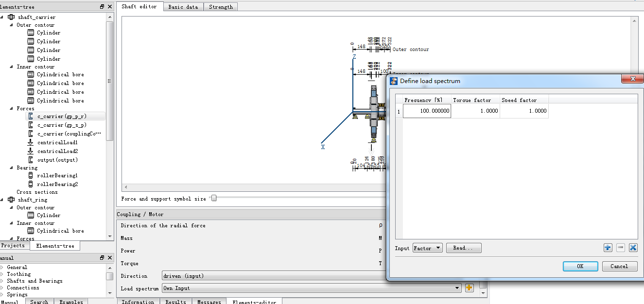Float the Elements-tree panel
Screen dimensions: 644x304
coord(102,7)
